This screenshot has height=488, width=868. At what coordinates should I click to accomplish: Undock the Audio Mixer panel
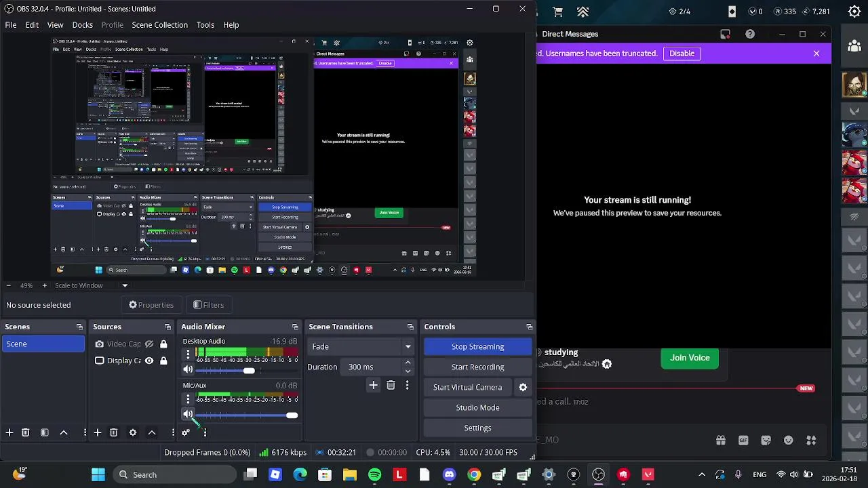(295, 327)
